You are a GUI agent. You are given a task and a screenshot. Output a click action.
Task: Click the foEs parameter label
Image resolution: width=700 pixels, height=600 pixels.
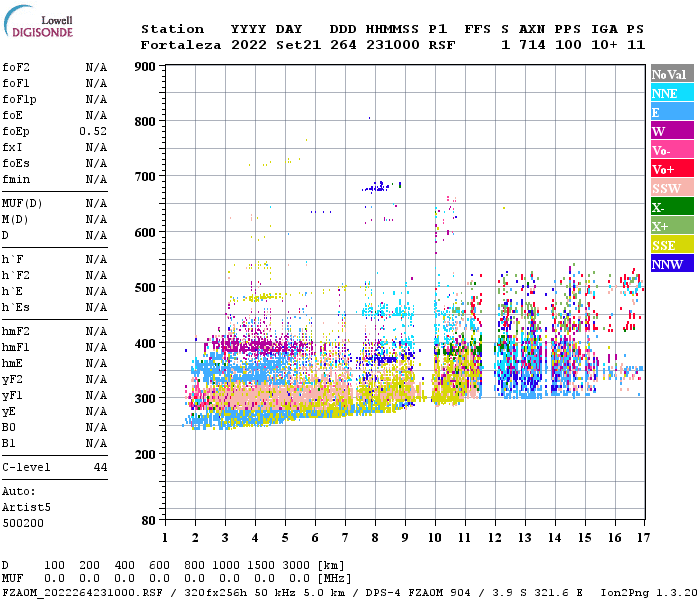tap(16, 163)
